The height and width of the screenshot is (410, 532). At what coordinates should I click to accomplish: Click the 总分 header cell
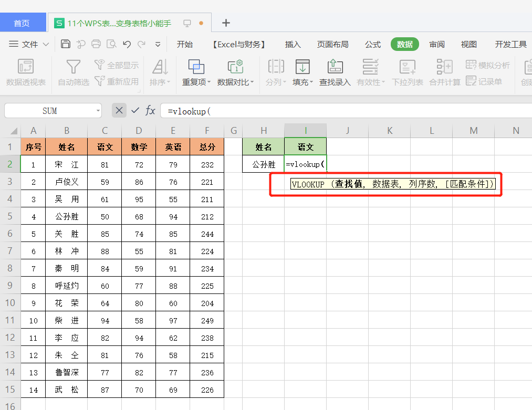pyautogui.click(x=207, y=147)
